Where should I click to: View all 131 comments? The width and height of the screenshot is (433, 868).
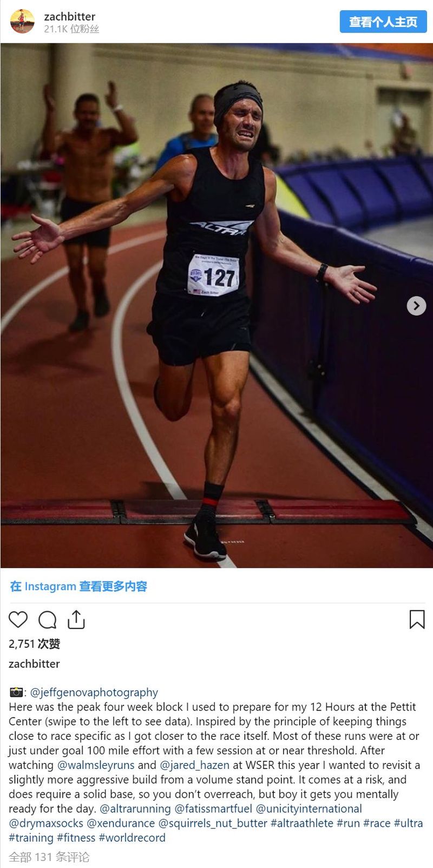(x=49, y=857)
